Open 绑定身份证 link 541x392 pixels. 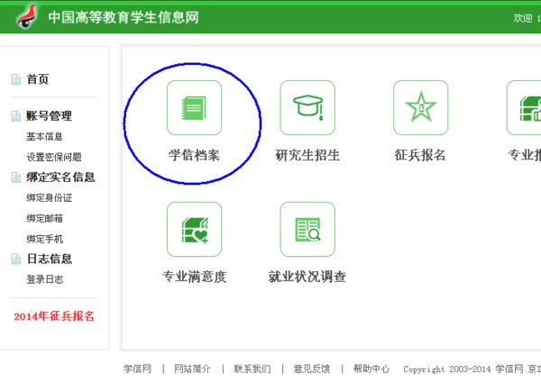click(x=50, y=198)
